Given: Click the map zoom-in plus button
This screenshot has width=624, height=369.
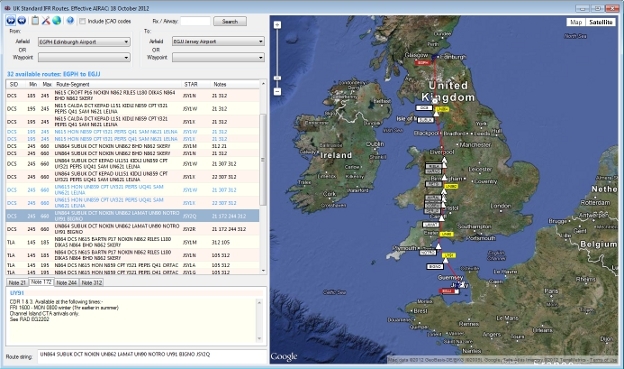Looking at the screenshot, I should [277, 25].
